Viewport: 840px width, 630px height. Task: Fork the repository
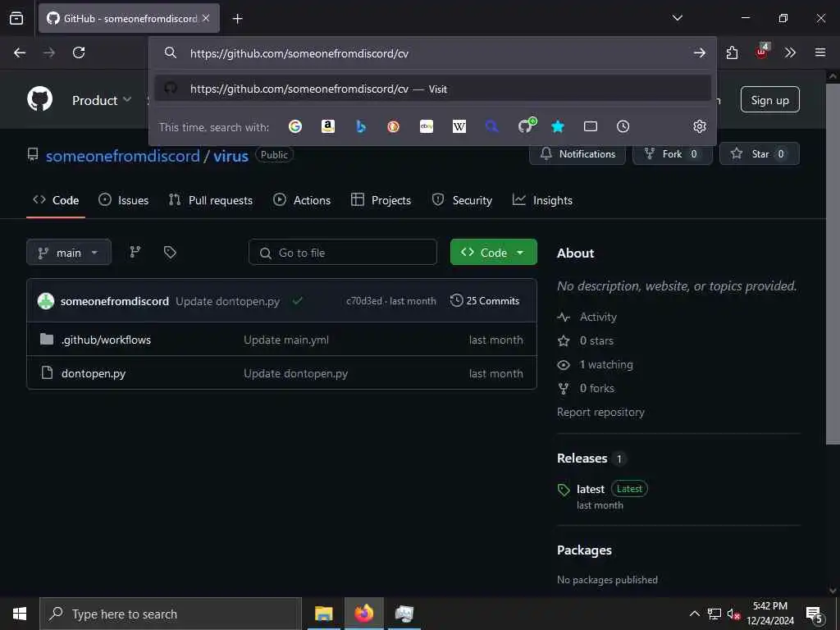pyautogui.click(x=672, y=153)
